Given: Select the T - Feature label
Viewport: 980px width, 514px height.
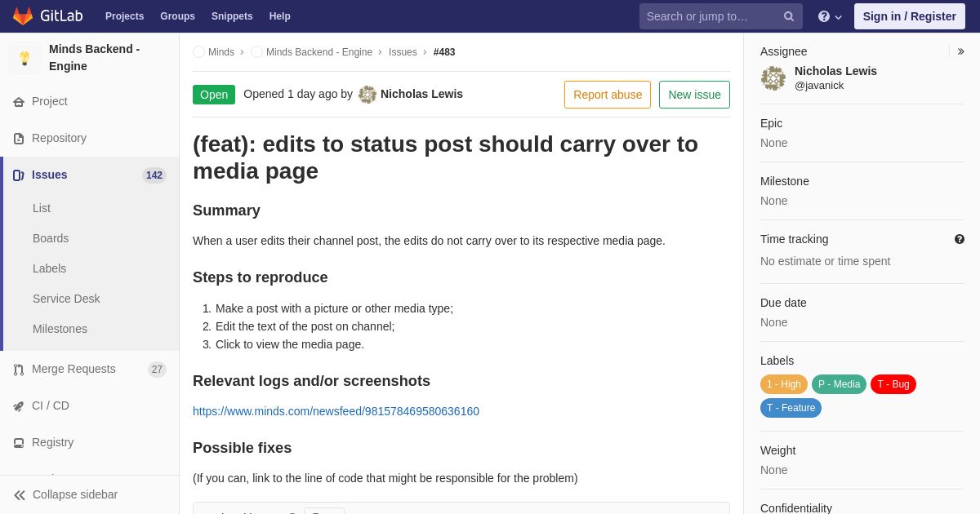Looking at the screenshot, I should (791, 408).
